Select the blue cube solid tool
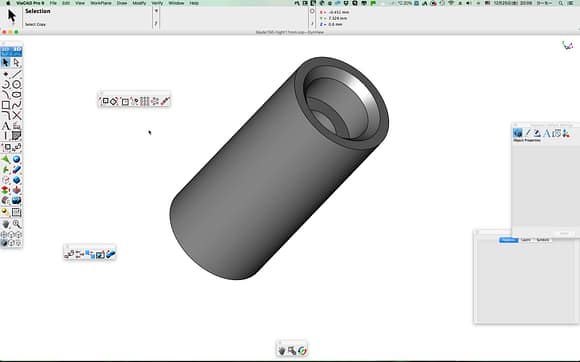 tap(16, 180)
